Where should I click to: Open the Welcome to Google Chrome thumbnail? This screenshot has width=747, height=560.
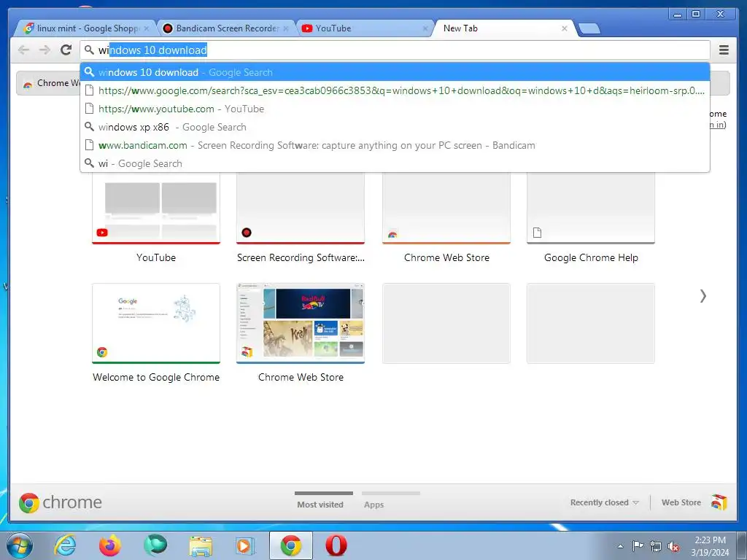[156, 323]
